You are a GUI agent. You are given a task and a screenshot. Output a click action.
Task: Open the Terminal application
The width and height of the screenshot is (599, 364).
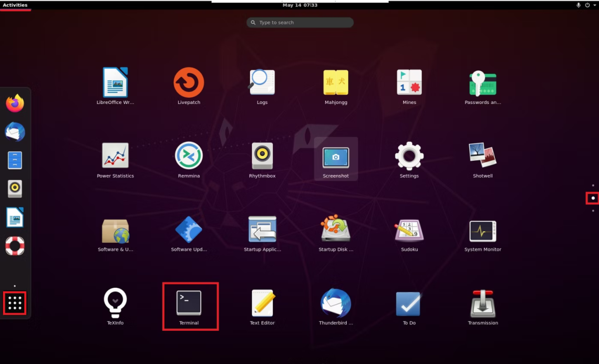point(189,307)
